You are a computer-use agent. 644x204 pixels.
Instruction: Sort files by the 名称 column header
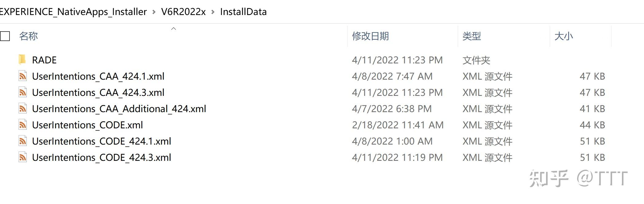pos(29,36)
